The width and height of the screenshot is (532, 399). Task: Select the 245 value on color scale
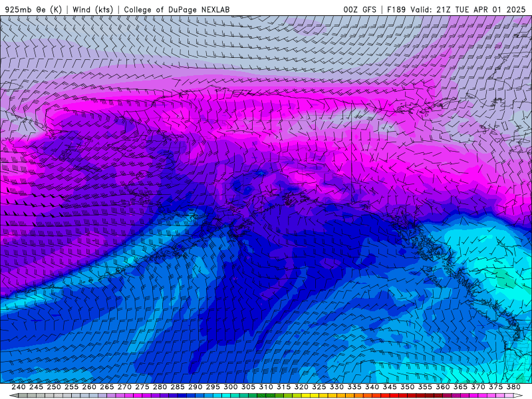pyautogui.click(x=36, y=387)
